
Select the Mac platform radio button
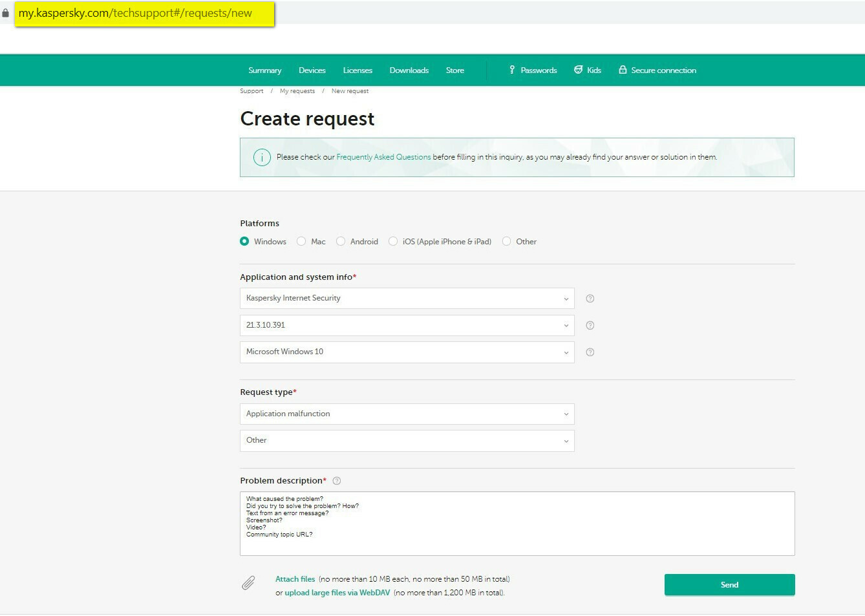pos(301,241)
